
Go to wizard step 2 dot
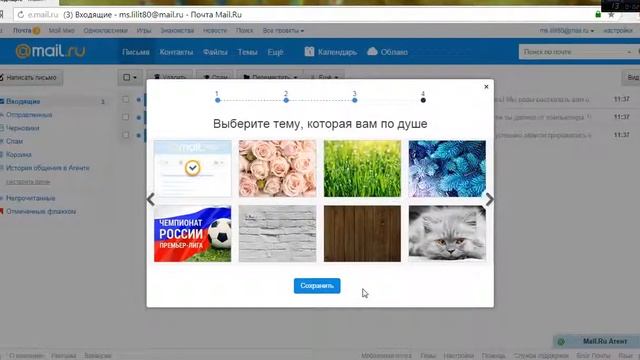tap(286, 100)
